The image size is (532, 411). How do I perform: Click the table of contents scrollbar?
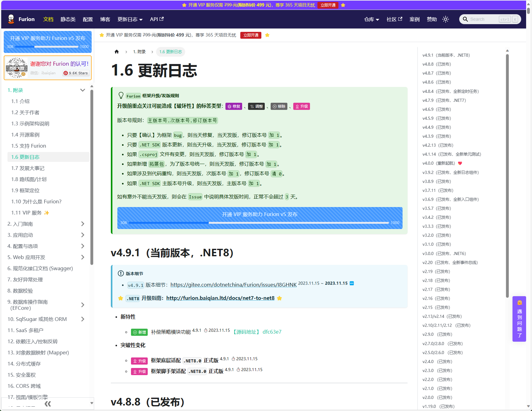click(x=507, y=176)
